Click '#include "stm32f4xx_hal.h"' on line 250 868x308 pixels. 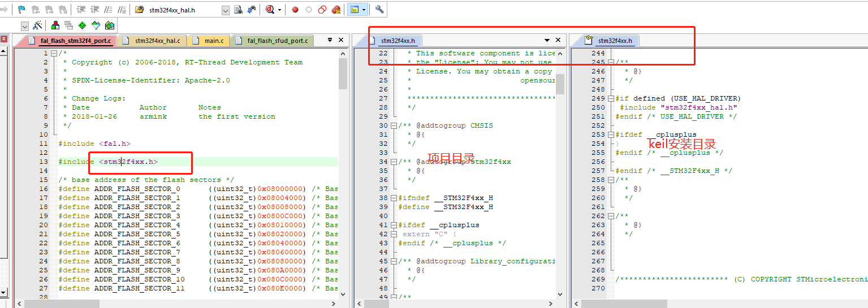679,107
